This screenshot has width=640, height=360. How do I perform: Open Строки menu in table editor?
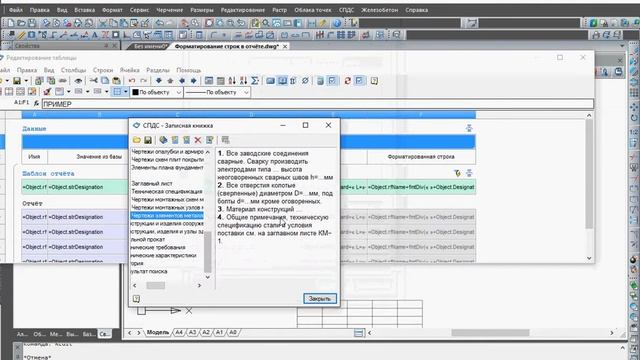tap(103, 70)
